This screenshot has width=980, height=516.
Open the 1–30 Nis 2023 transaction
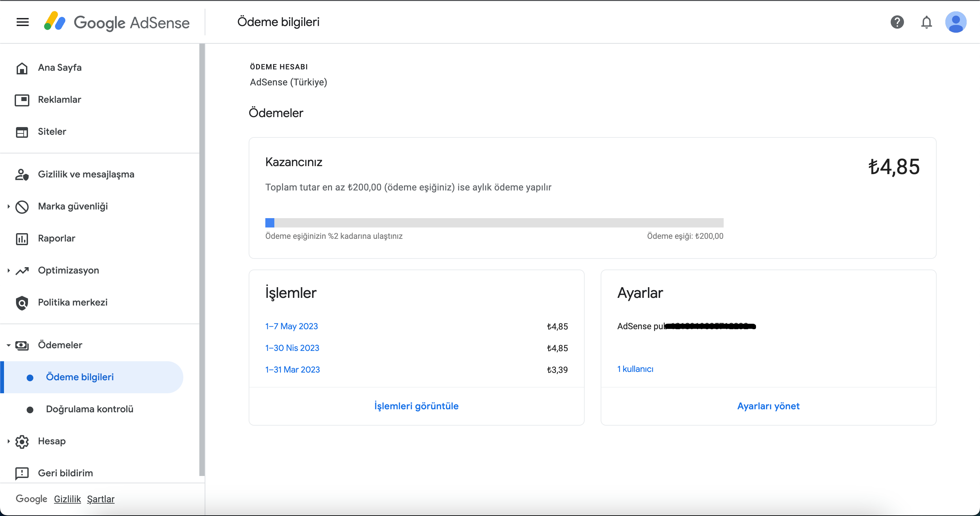pos(292,348)
